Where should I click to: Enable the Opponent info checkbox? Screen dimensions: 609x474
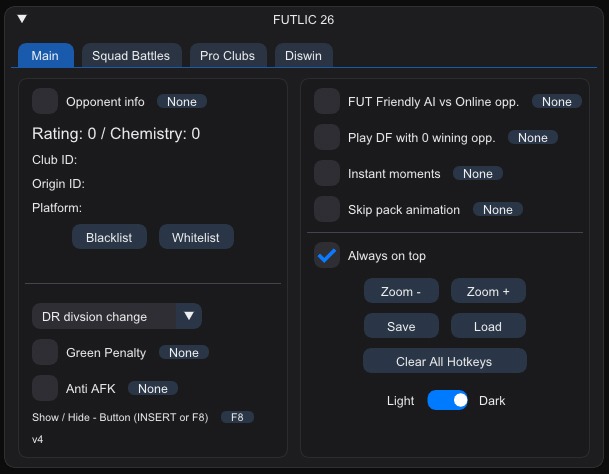coord(45,101)
